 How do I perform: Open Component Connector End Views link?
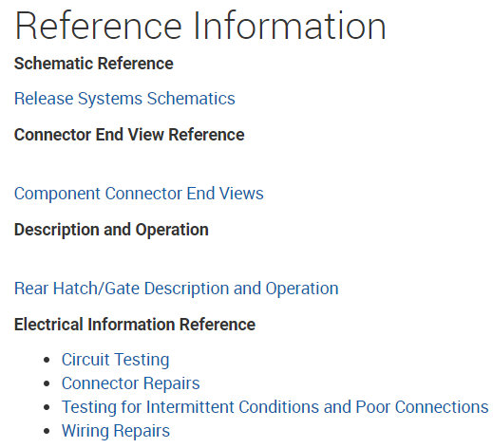click(139, 194)
